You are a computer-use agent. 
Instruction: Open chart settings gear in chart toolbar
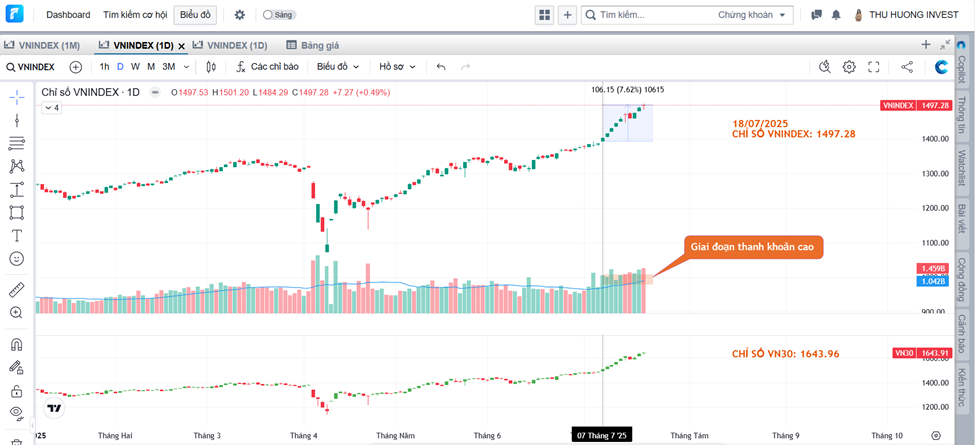tap(849, 67)
